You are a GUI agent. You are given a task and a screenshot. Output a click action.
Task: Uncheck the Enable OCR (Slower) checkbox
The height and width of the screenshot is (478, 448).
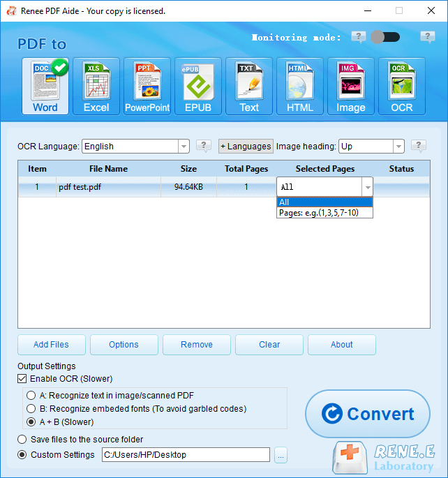pos(22,379)
